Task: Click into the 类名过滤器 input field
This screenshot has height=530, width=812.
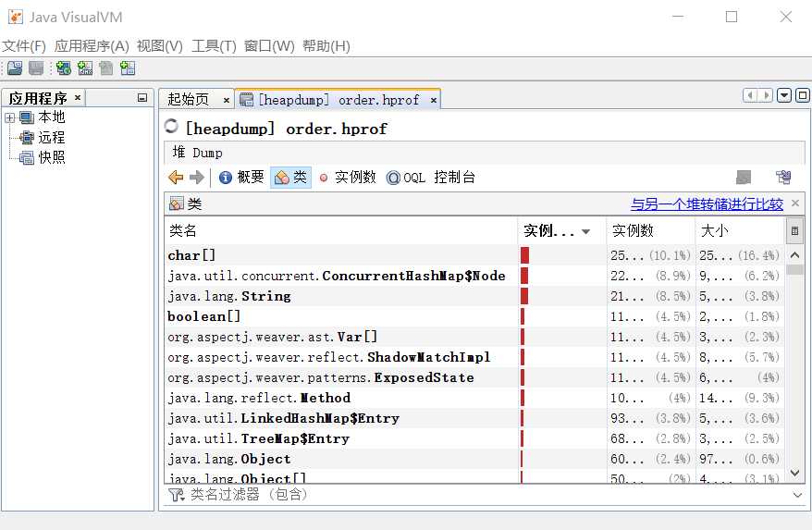Action: tap(486, 495)
